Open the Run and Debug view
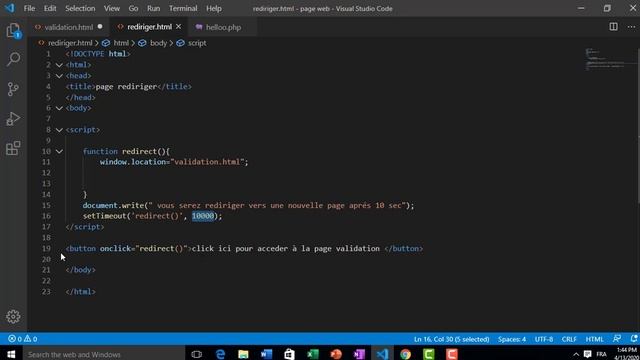This screenshot has width=640, height=360. tap(13, 119)
